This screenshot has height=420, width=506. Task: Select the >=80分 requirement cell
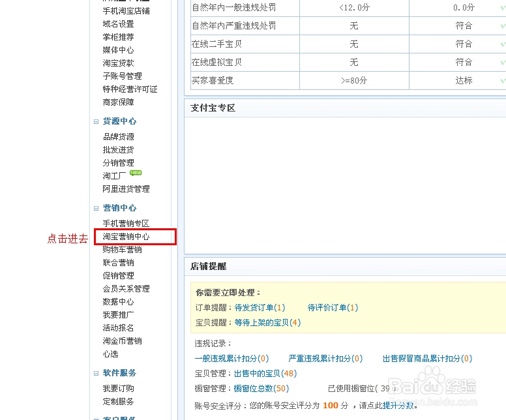[x=354, y=80]
